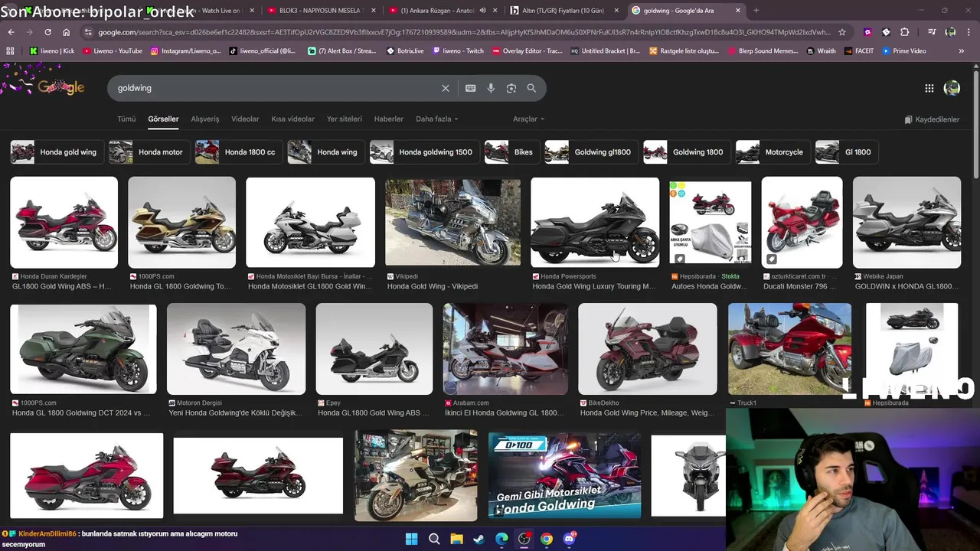
Task: Open Discord from the taskbar
Action: click(569, 539)
